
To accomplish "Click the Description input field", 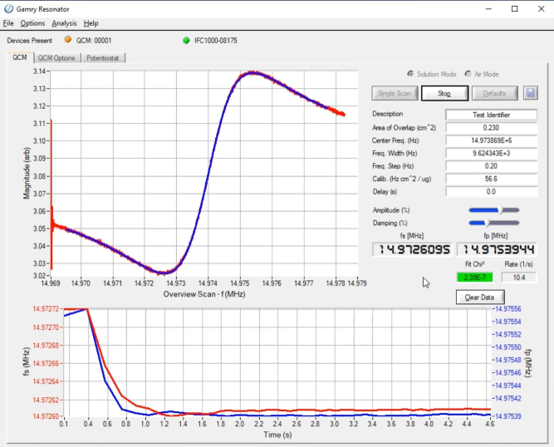I will coord(491,115).
